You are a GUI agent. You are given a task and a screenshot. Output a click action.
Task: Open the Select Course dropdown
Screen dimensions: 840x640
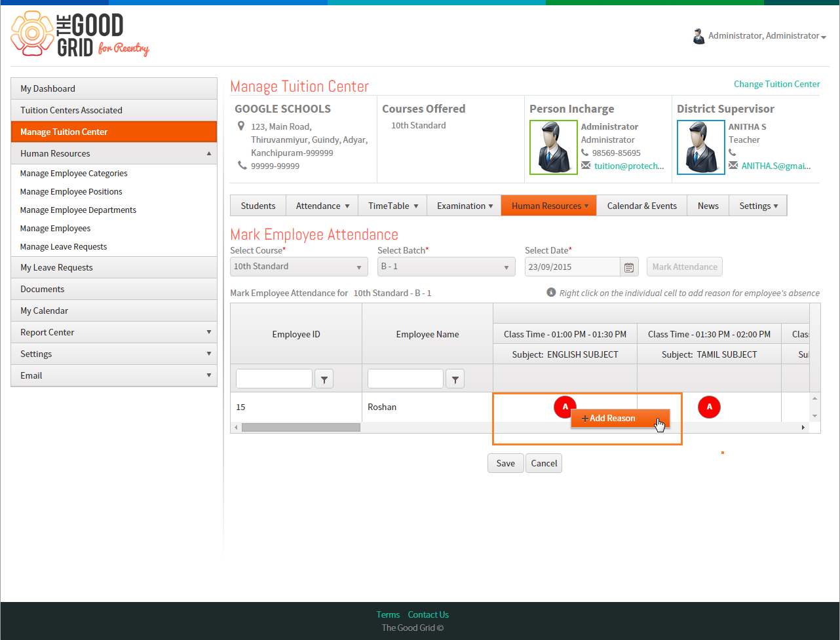(299, 267)
